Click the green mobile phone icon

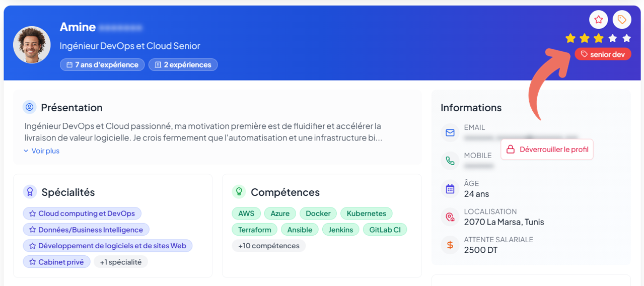coord(450,161)
